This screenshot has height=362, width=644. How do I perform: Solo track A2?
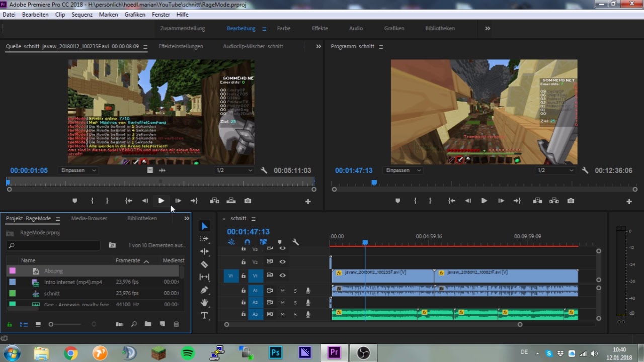coord(295,303)
